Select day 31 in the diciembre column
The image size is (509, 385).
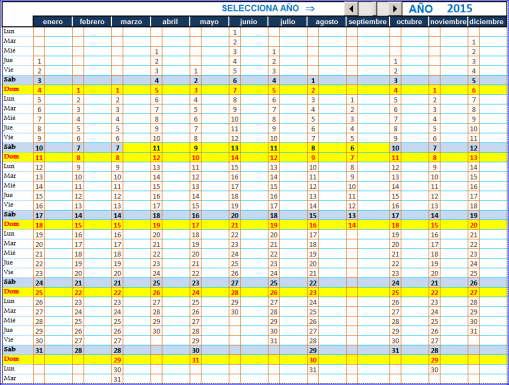coord(473,331)
